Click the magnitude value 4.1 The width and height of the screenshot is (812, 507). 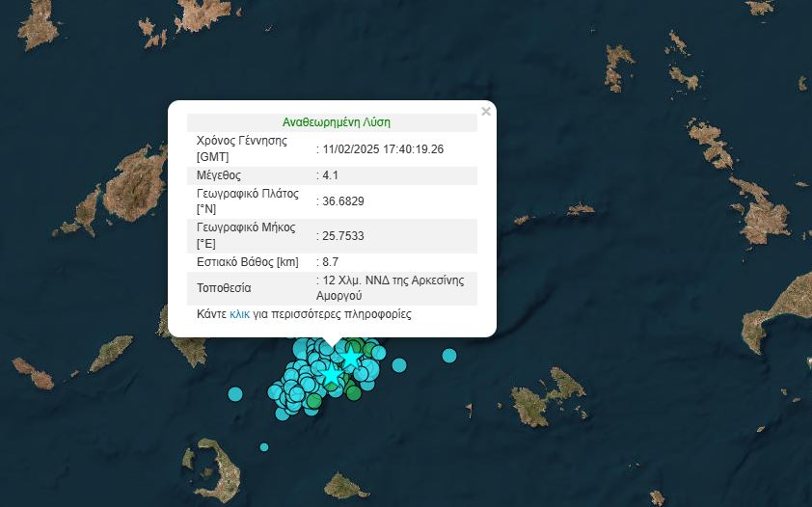330,175
